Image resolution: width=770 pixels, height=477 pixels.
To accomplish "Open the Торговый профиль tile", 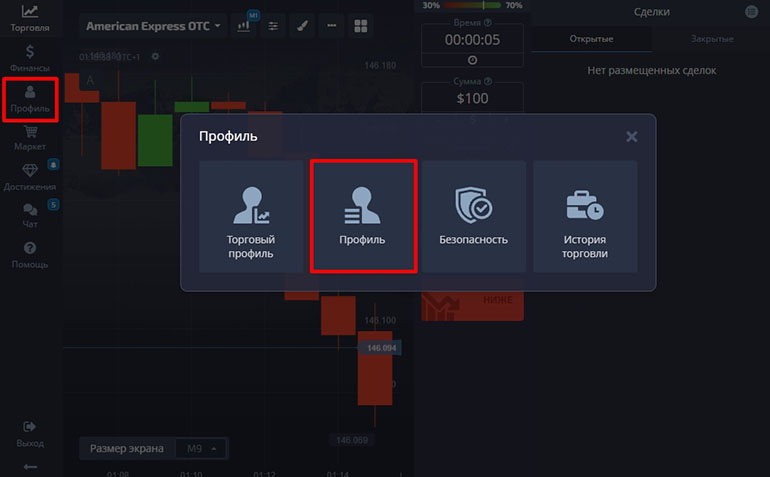I will [x=251, y=216].
